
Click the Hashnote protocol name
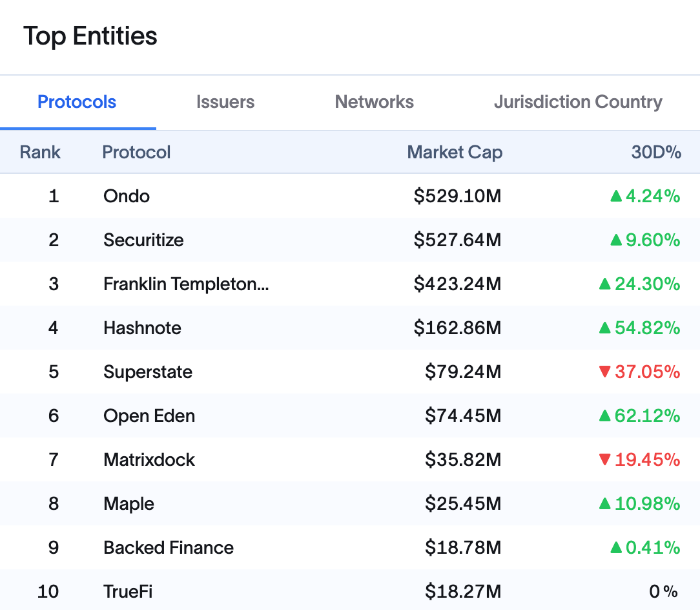(x=142, y=328)
